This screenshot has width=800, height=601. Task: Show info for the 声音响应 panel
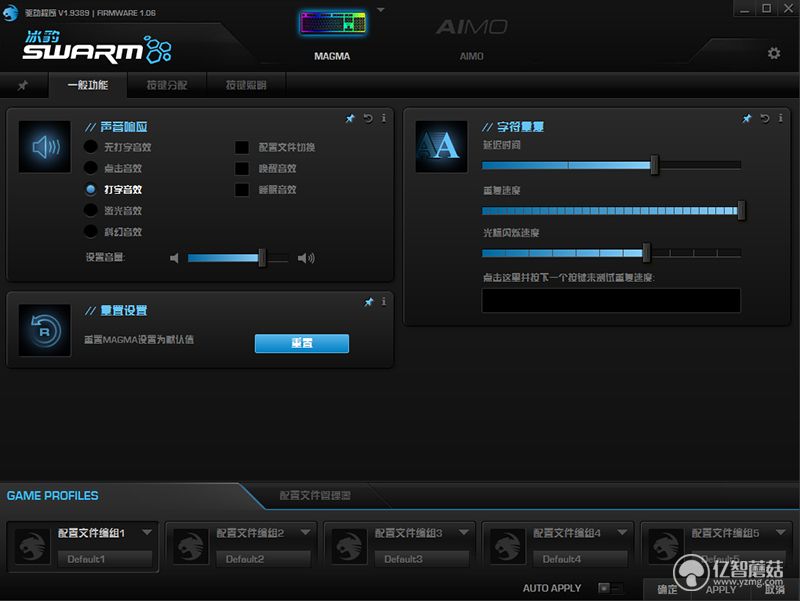tap(384, 118)
